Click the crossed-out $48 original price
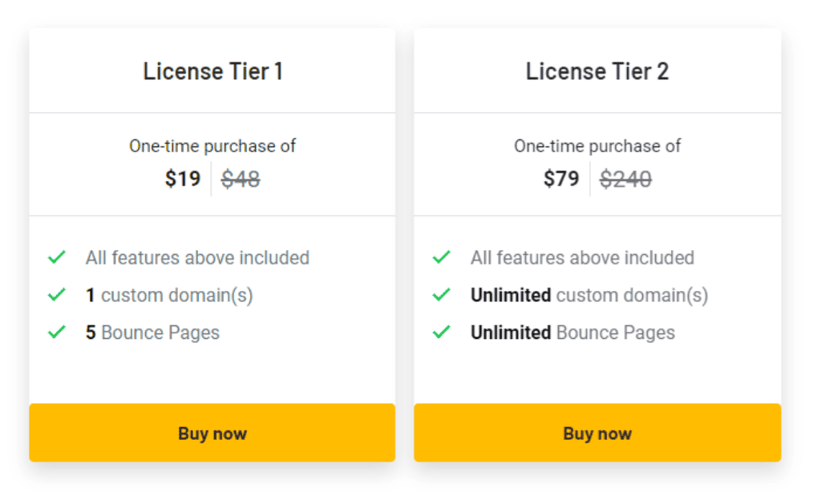This screenshot has width=821, height=504. point(241,179)
